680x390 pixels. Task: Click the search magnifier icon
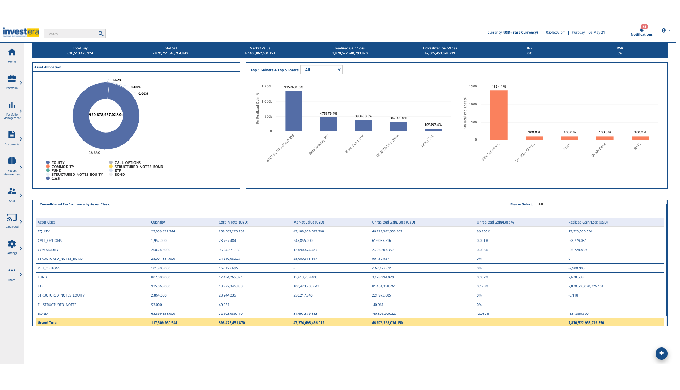(x=101, y=33)
